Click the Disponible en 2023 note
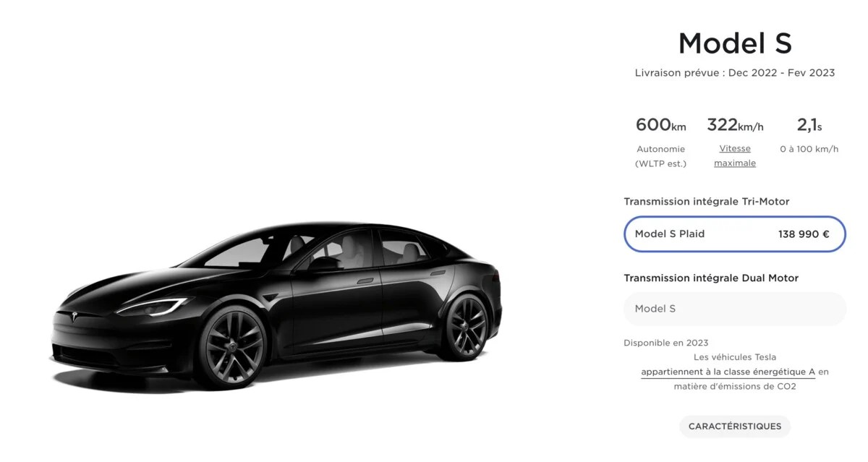 point(666,343)
